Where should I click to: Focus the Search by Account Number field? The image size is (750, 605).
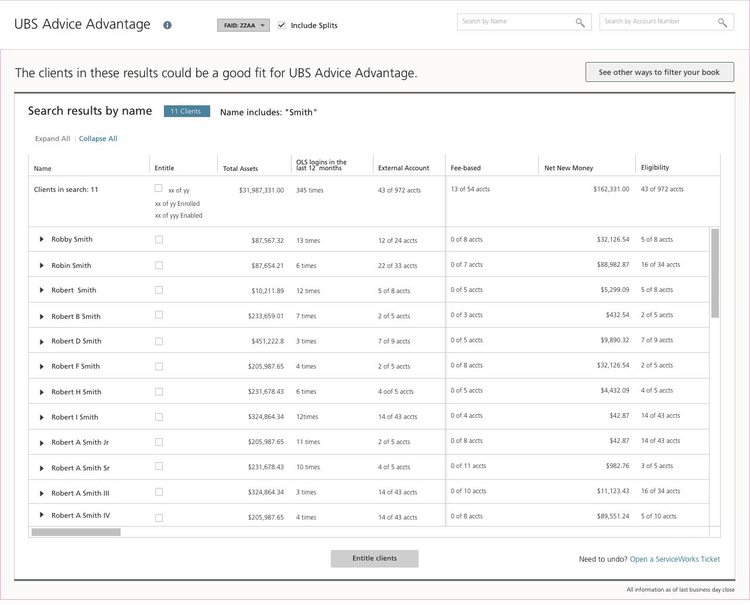point(666,22)
